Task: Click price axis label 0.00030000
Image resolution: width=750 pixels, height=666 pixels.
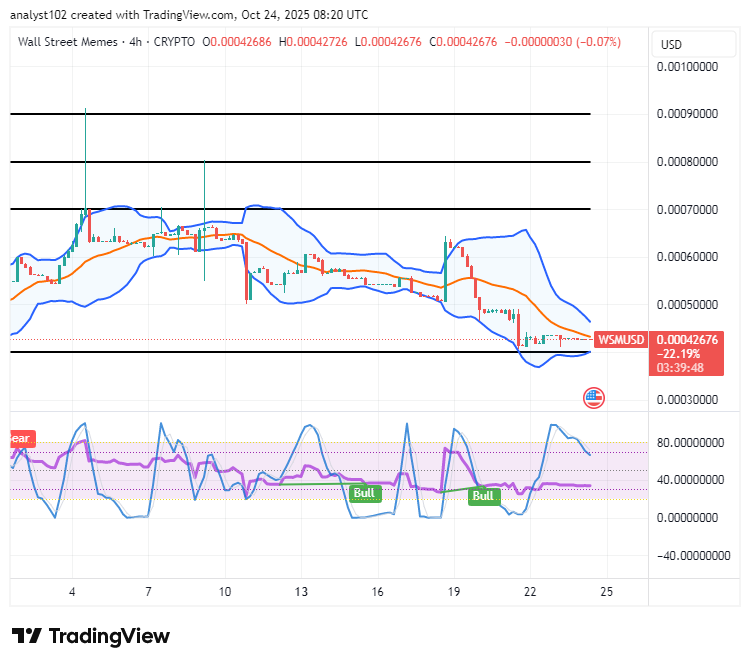Action: pyautogui.click(x=687, y=400)
